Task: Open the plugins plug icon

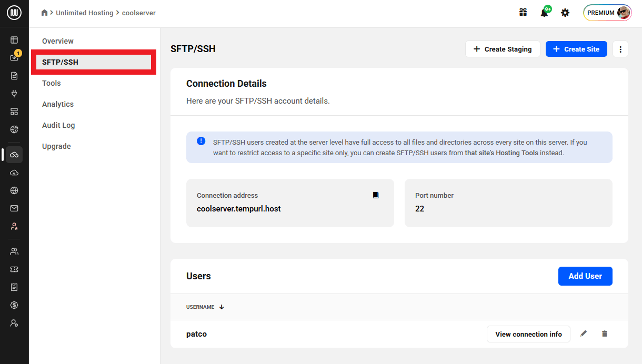Action: (x=14, y=94)
